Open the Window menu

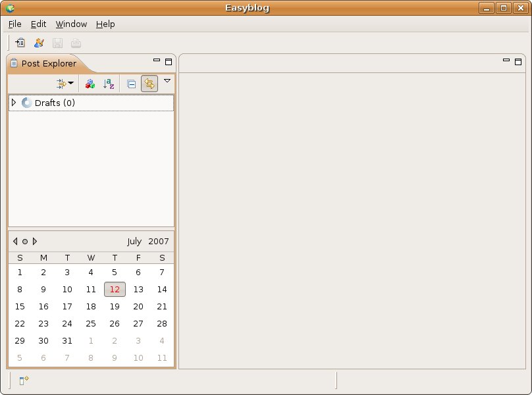click(x=71, y=24)
